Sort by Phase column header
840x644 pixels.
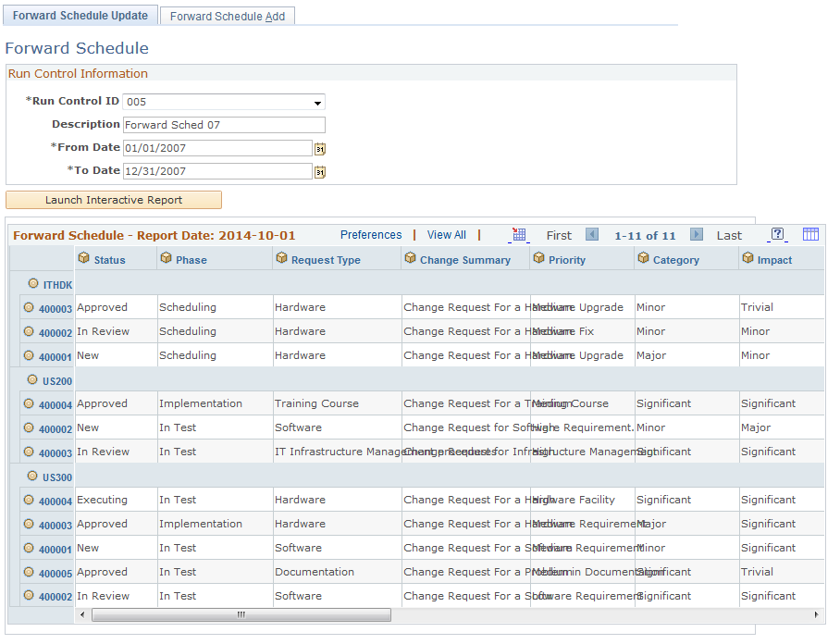tap(191, 260)
